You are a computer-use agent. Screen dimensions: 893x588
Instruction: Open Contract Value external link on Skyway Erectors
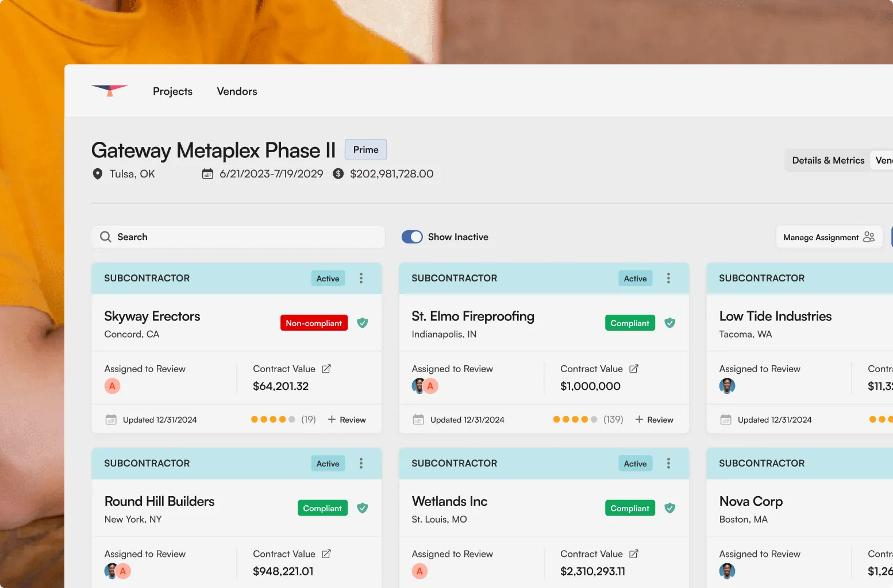point(326,369)
